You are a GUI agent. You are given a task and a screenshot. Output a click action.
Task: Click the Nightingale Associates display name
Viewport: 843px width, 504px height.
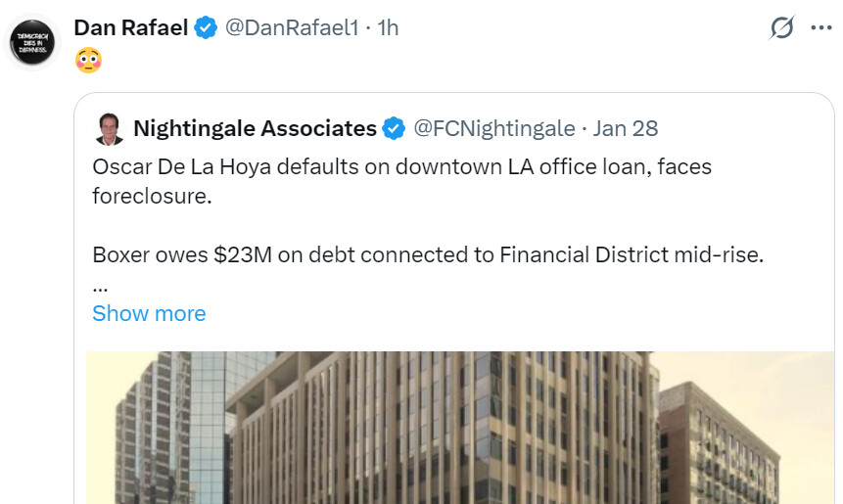(x=255, y=128)
